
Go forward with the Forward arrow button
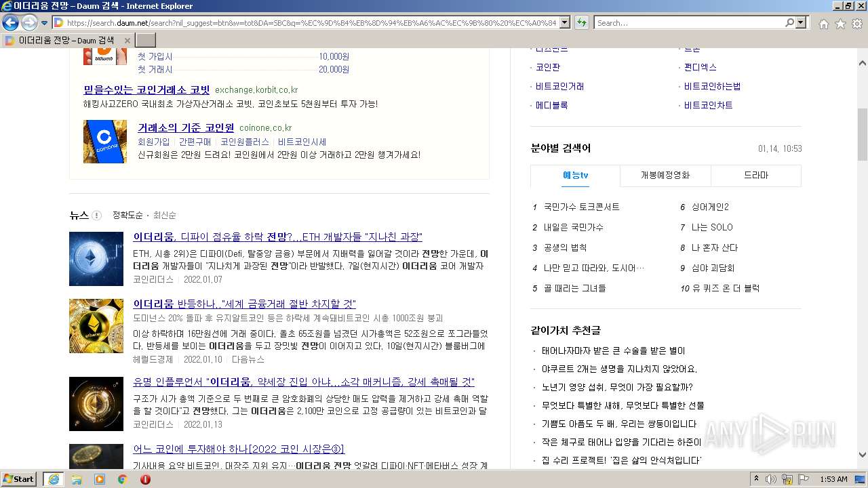29,23
